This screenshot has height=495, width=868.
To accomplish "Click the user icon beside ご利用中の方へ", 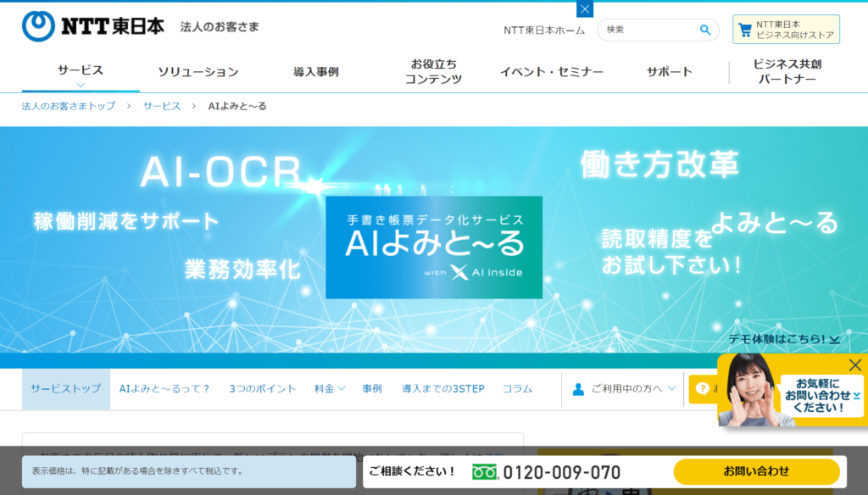I will click(x=578, y=389).
